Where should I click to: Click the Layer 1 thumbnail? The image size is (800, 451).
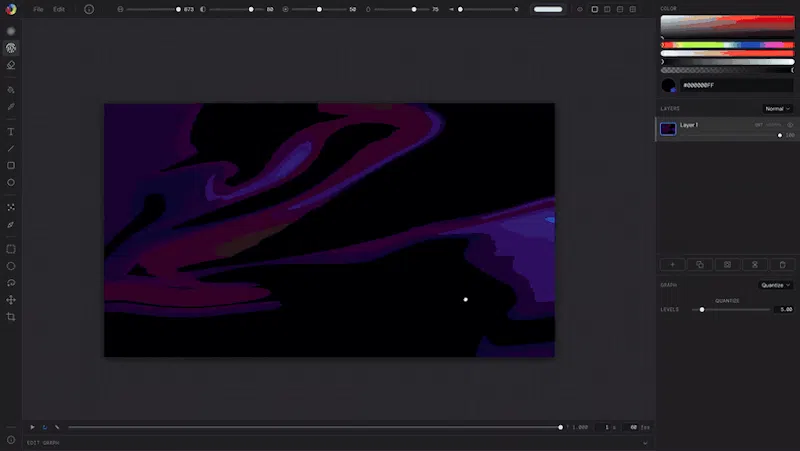[x=668, y=129]
